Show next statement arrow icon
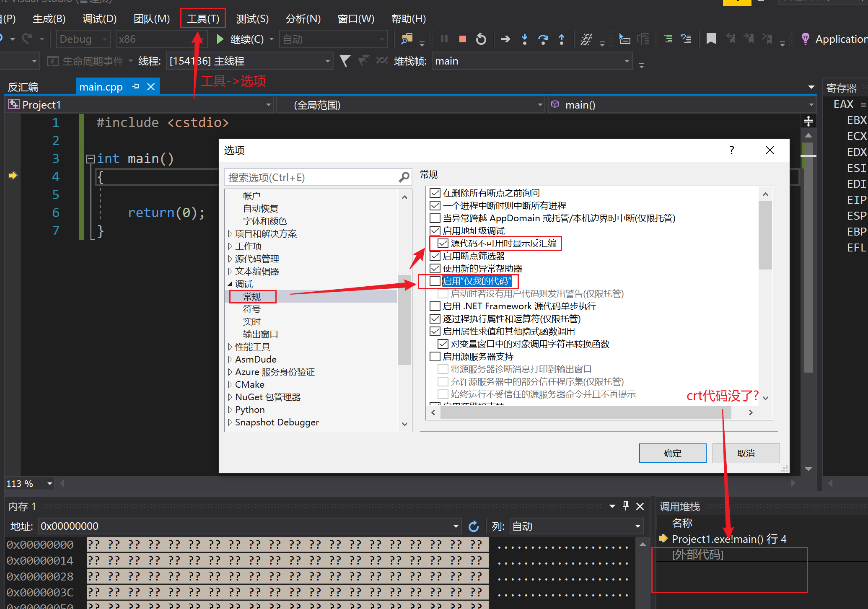This screenshot has height=609, width=868. click(x=506, y=39)
